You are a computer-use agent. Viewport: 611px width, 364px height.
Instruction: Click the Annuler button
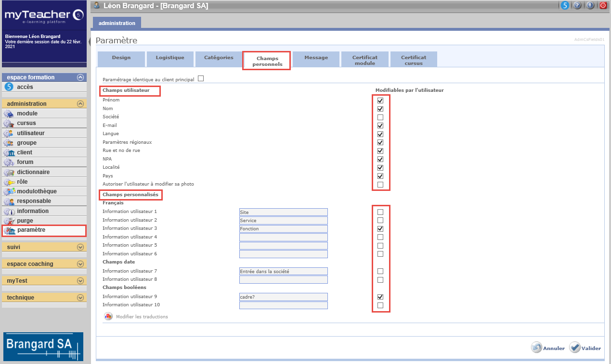(548, 348)
